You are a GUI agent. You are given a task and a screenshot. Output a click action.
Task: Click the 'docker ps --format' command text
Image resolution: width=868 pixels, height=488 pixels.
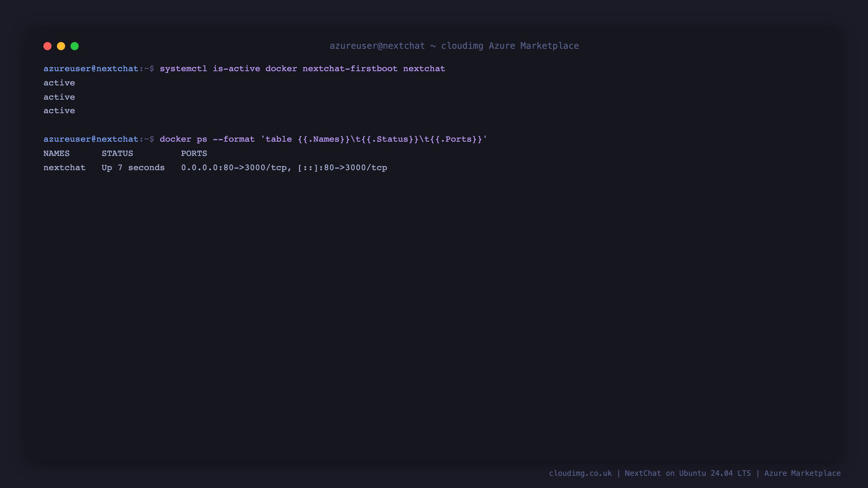tap(207, 139)
